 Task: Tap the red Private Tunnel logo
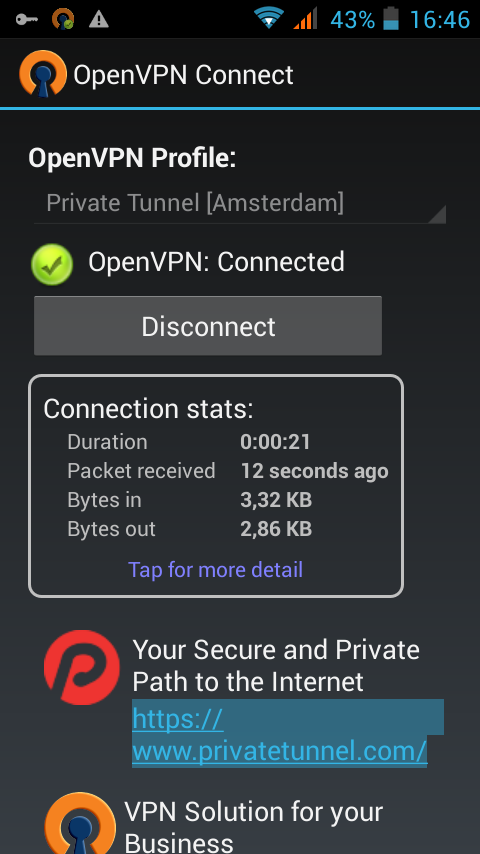pos(82,667)
